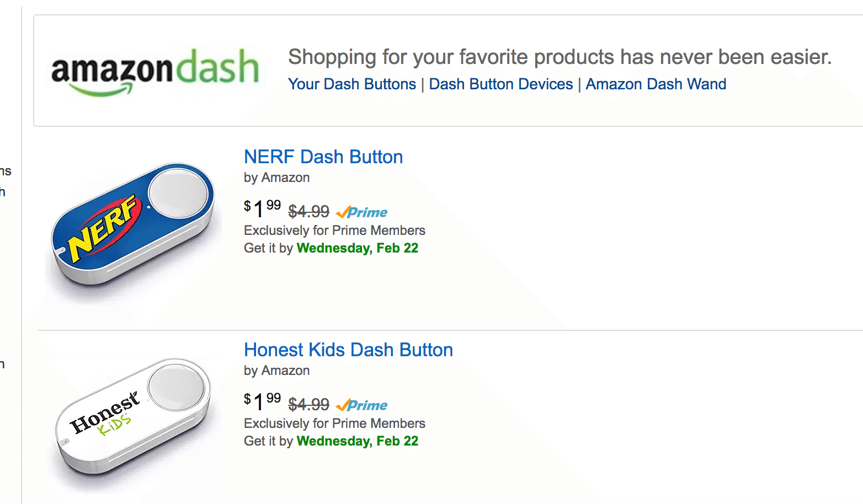
Task: Open the NERF Dash Button title
Action: (x=323, y=157)
